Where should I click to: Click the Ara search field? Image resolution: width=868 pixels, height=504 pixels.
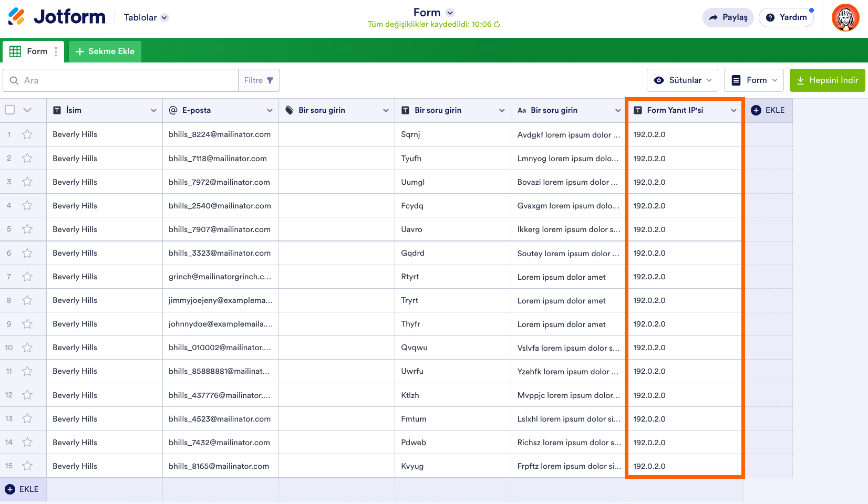pos(121,80)
